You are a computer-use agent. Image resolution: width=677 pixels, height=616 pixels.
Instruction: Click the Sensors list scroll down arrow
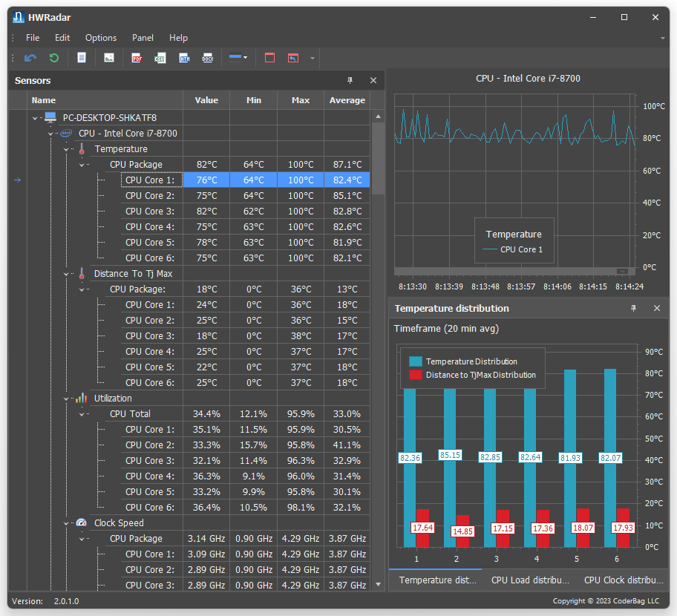[379, 585]
